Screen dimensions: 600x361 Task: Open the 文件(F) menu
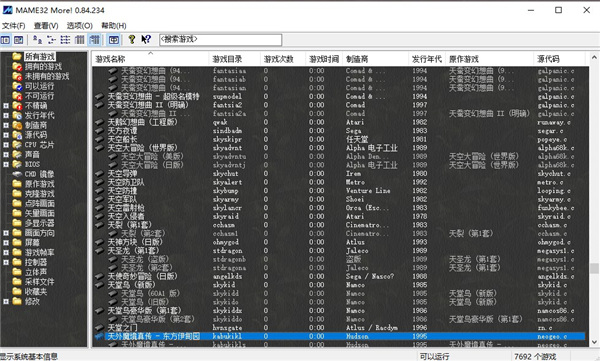[14, 26]
